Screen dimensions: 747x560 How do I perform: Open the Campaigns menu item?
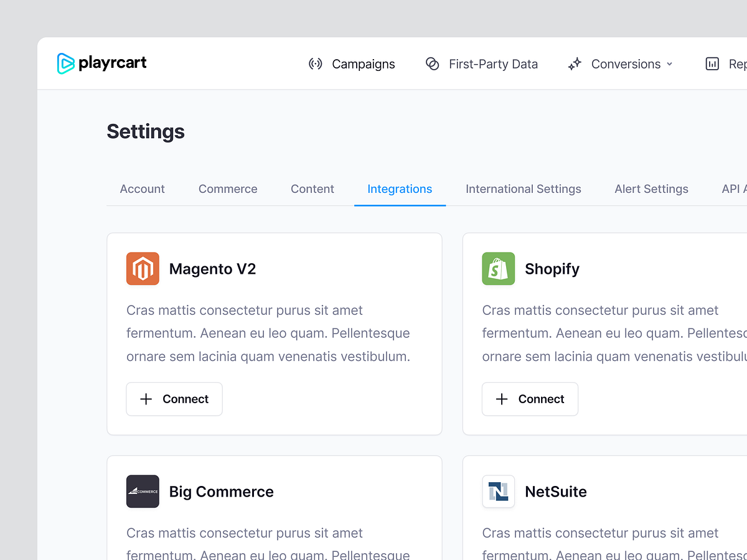[x=363, y=63]
